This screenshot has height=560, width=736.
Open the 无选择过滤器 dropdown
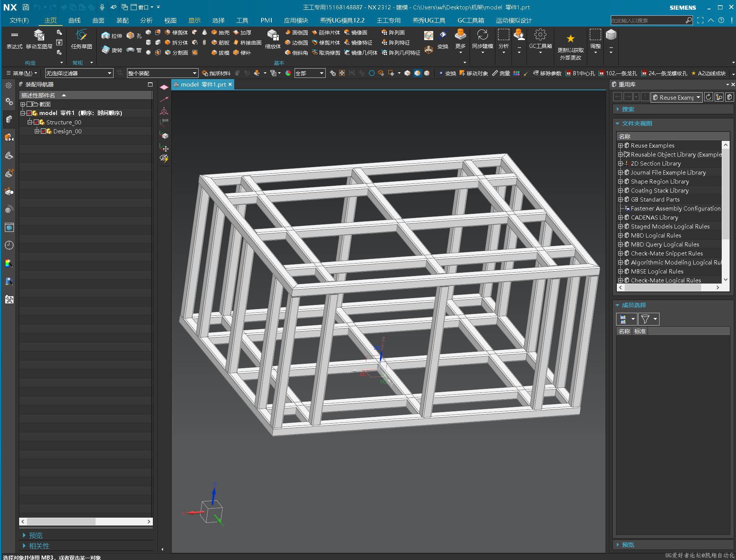[x=79, y=73]
